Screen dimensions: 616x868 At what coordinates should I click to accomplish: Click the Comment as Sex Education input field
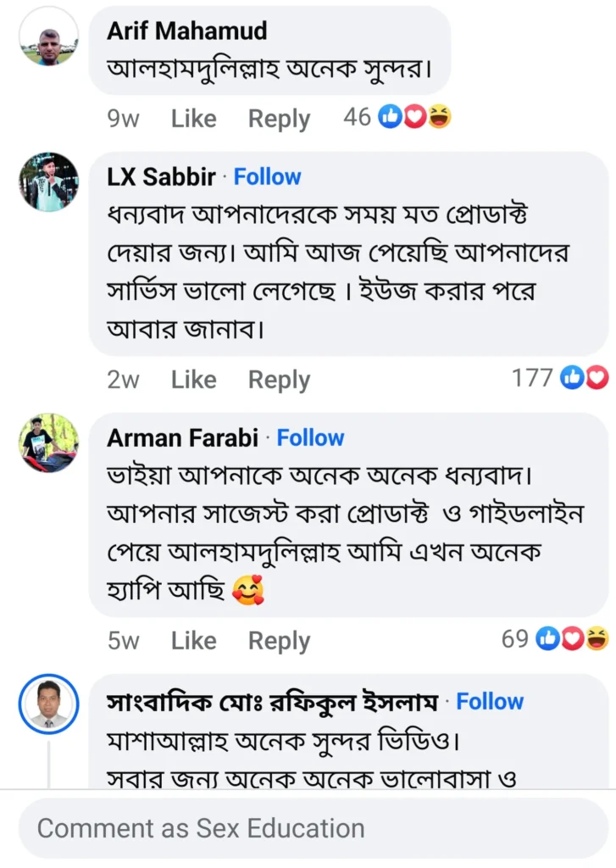308,828
